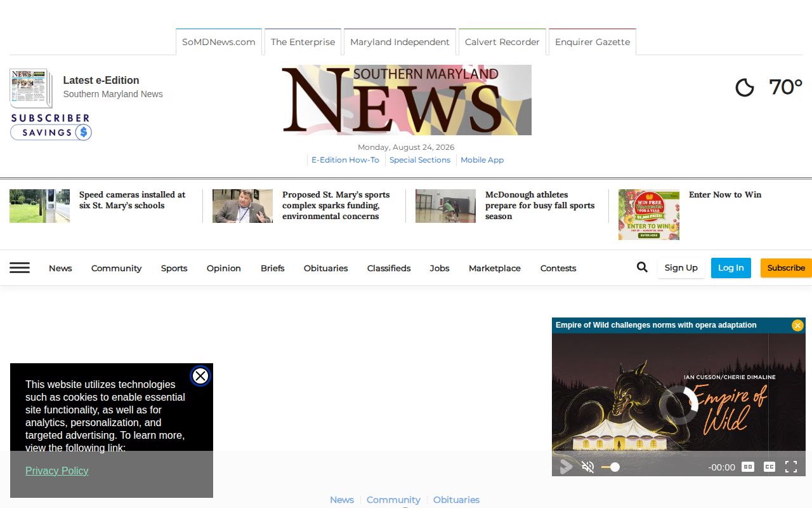Viewport: 812px width, 508px height.
Task: Read McDonough athletes fall sports story
Action: click(540, 205)
